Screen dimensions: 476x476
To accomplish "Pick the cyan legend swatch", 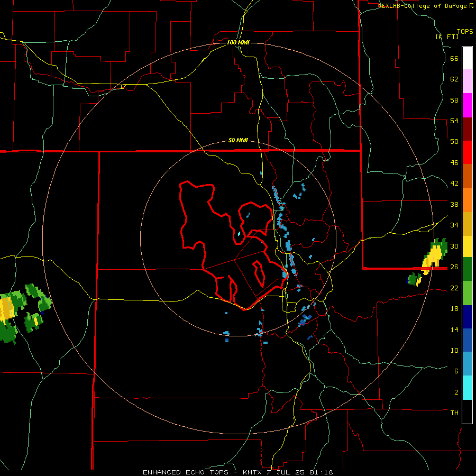I will coord(467,388).
